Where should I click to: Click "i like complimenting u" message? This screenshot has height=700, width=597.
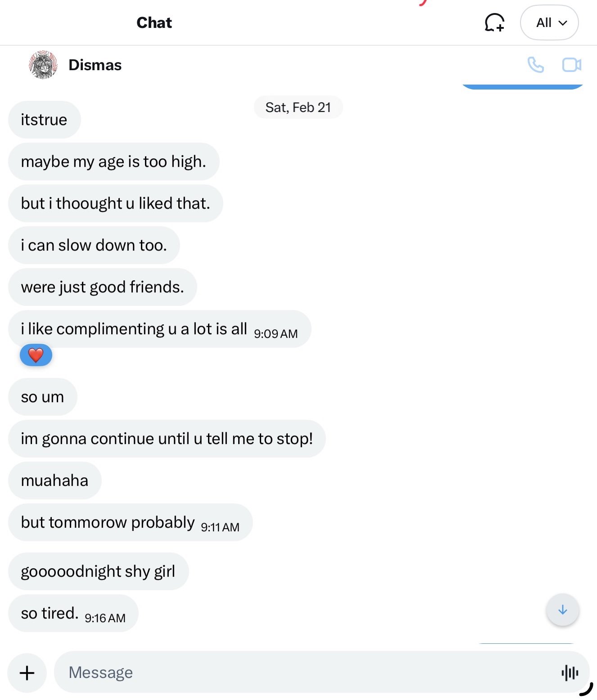(135, 329)
